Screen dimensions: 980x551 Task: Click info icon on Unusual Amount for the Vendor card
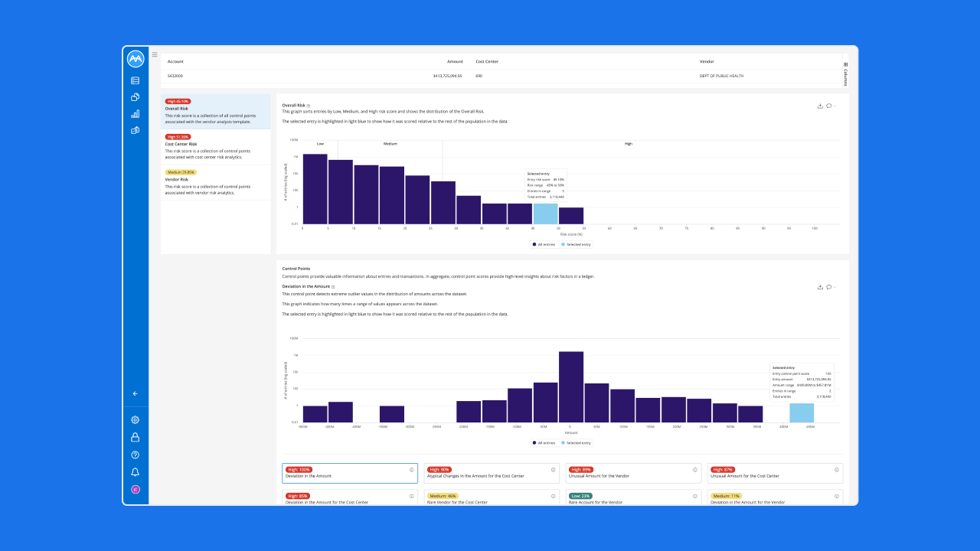695,470
